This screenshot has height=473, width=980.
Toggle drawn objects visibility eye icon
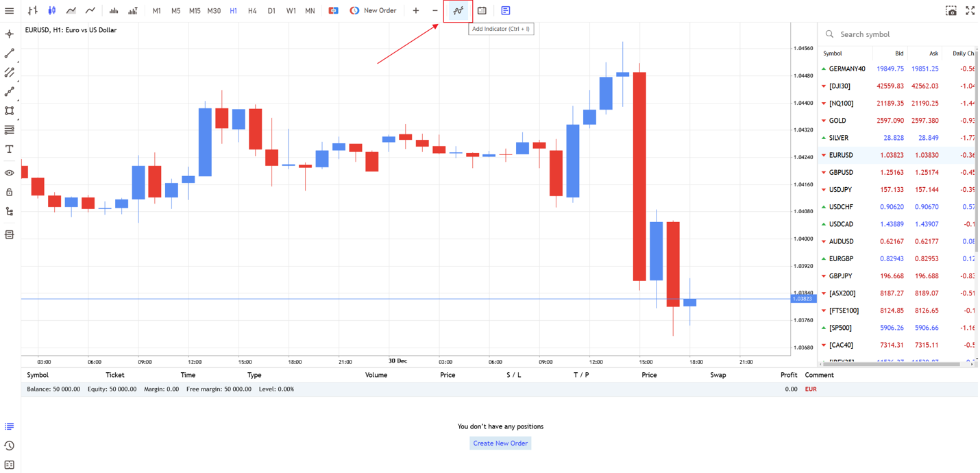(10, 173)
